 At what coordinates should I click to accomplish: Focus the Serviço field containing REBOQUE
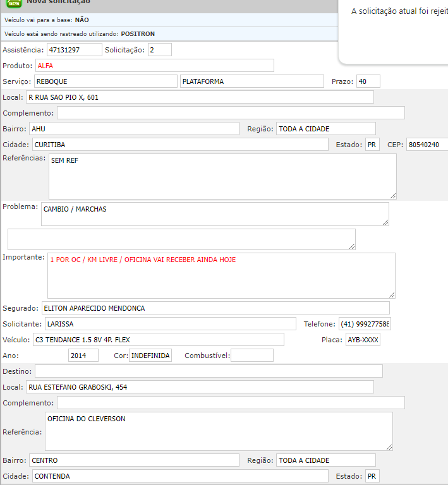click(105, 81)
